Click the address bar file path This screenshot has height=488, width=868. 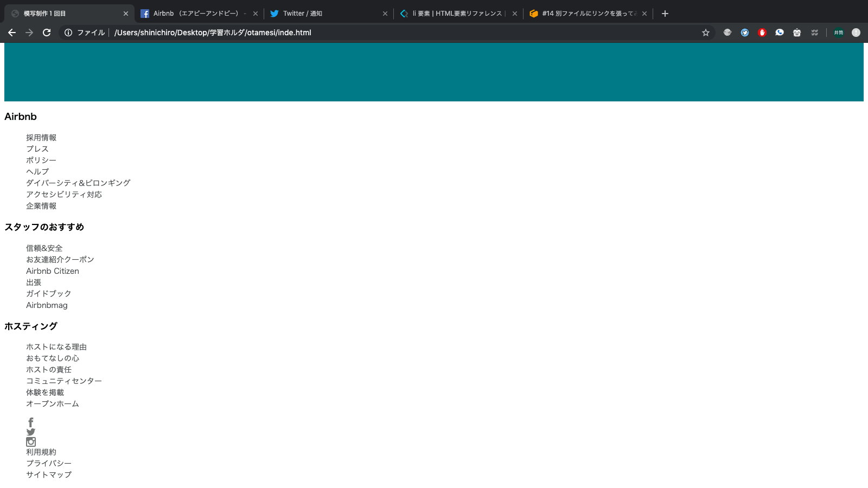tap(213, 33)
